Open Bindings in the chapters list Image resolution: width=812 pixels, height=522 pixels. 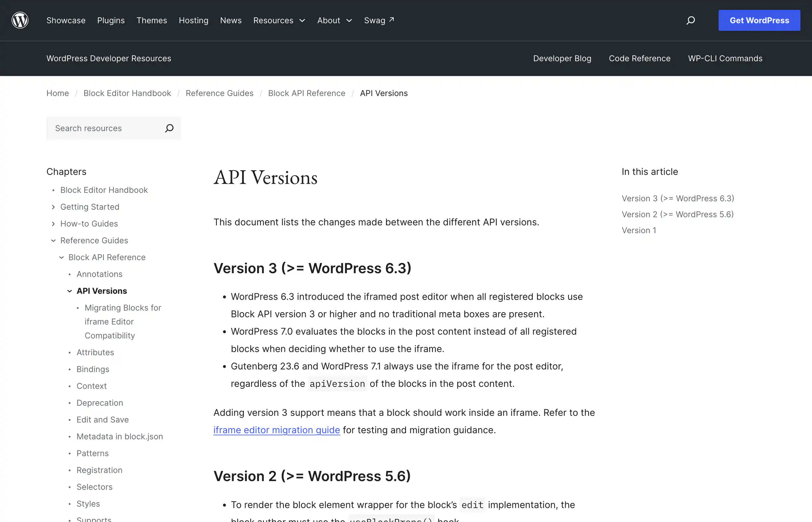[x=93, y=369]
